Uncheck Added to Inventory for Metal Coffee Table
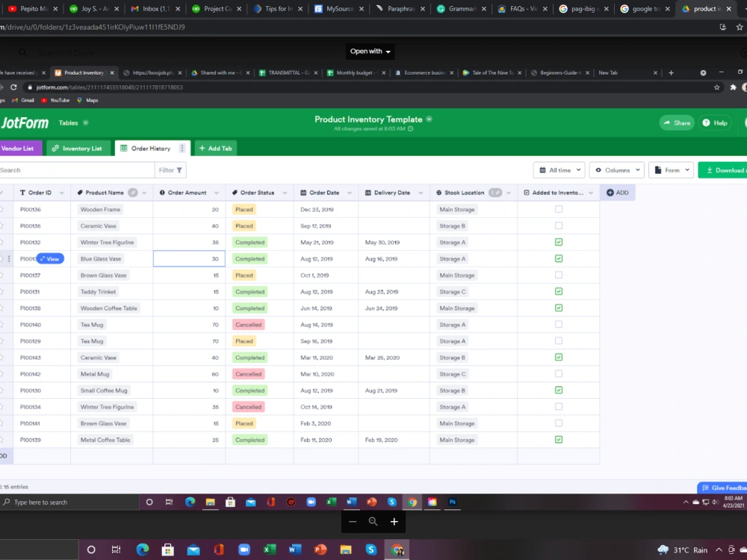 click(x=558, y=440)
